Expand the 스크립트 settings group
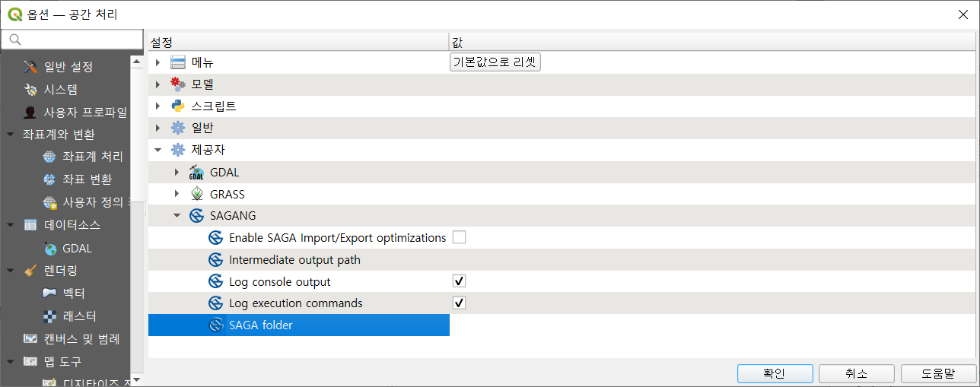 pos(157,106)
